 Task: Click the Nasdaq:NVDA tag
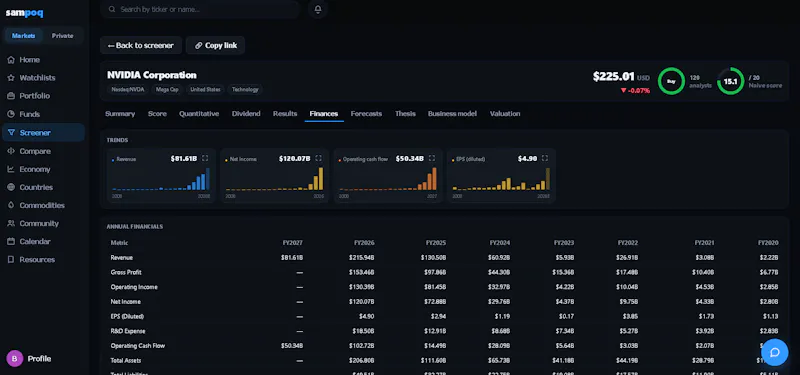point(128,89)
